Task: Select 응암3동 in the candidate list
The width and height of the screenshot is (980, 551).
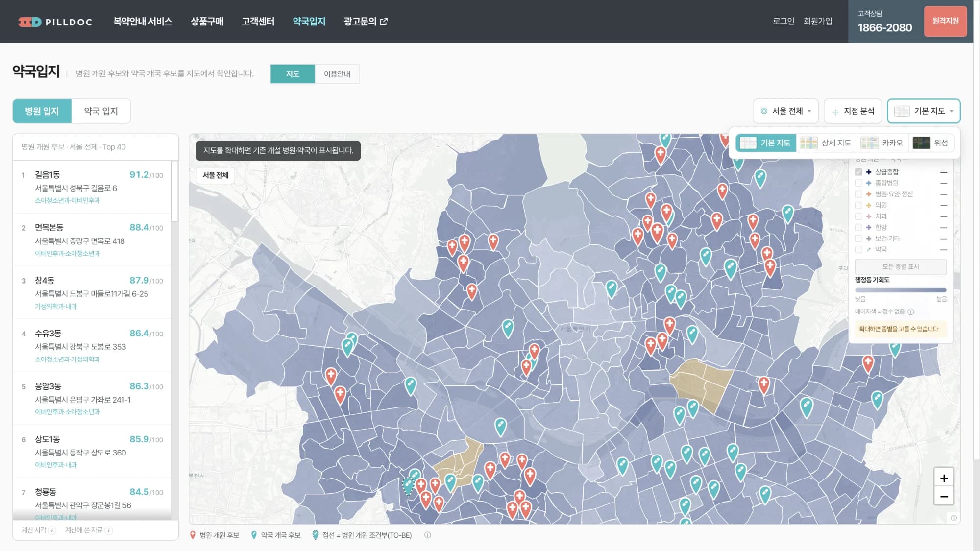Action: tap(92, 399)
